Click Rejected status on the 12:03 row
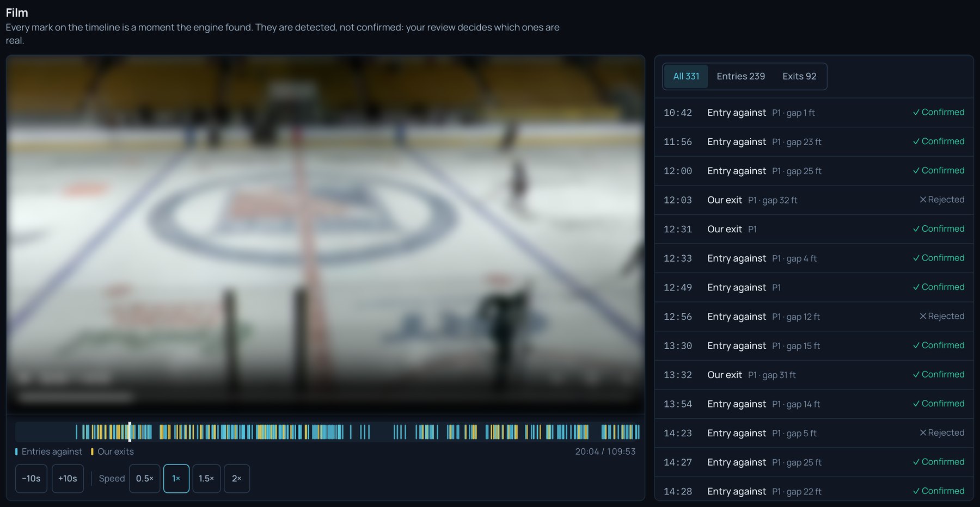Screen dimensions: 980x507 (942, 200)
